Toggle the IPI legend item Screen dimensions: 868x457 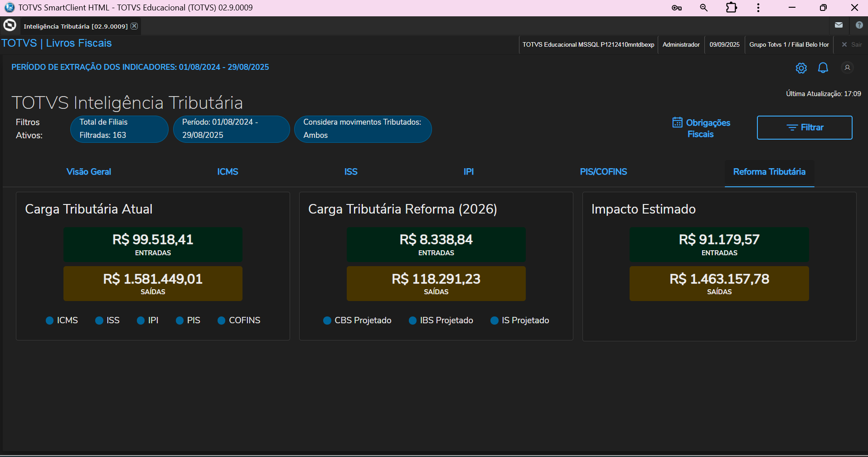(x=148, y=321)
